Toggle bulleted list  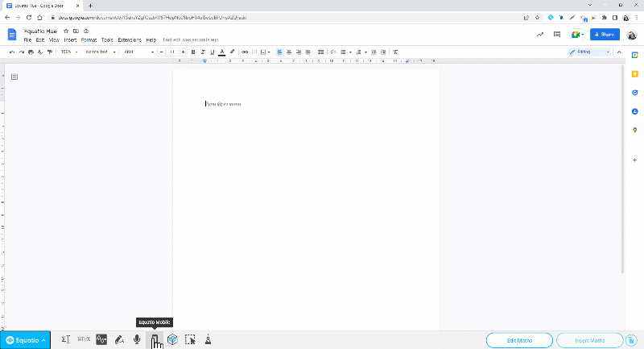tap(343, 52)
